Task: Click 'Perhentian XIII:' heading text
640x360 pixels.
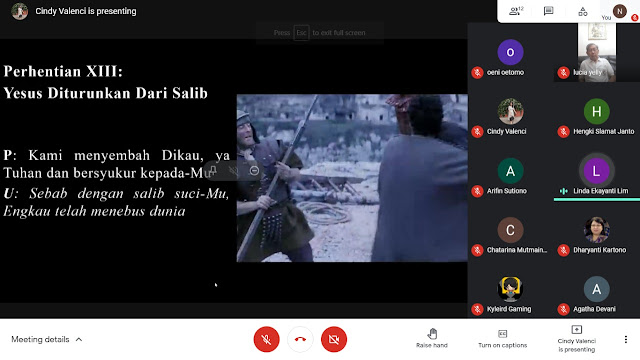Action: [63, 71]
